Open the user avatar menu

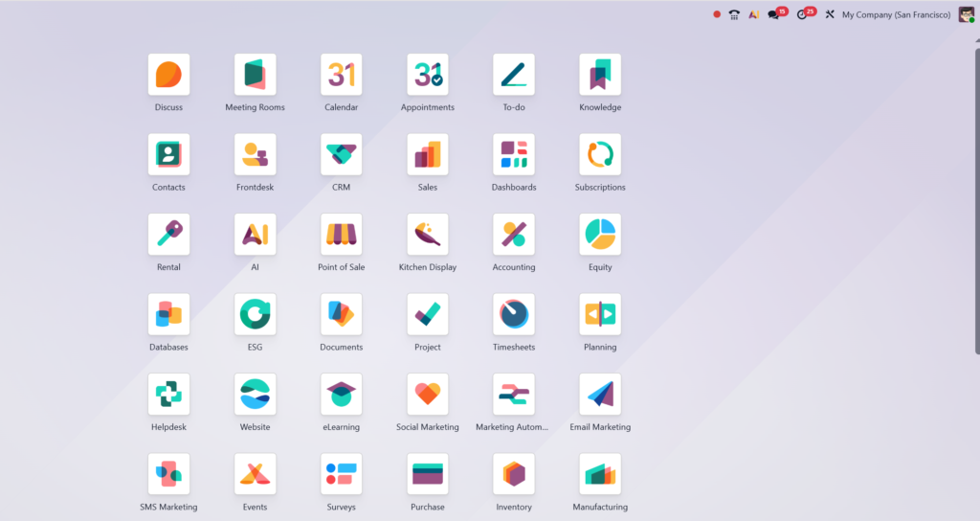pos(967,14)
